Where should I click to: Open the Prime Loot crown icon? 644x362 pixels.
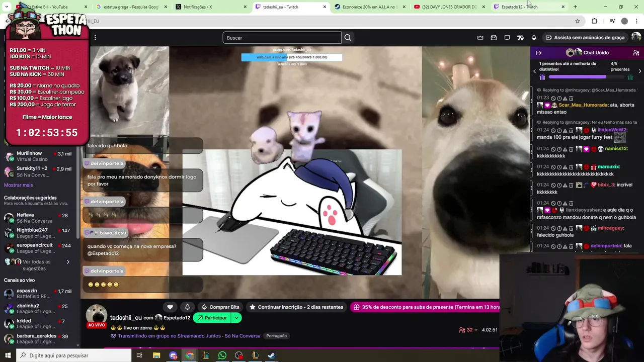[480, 38]
